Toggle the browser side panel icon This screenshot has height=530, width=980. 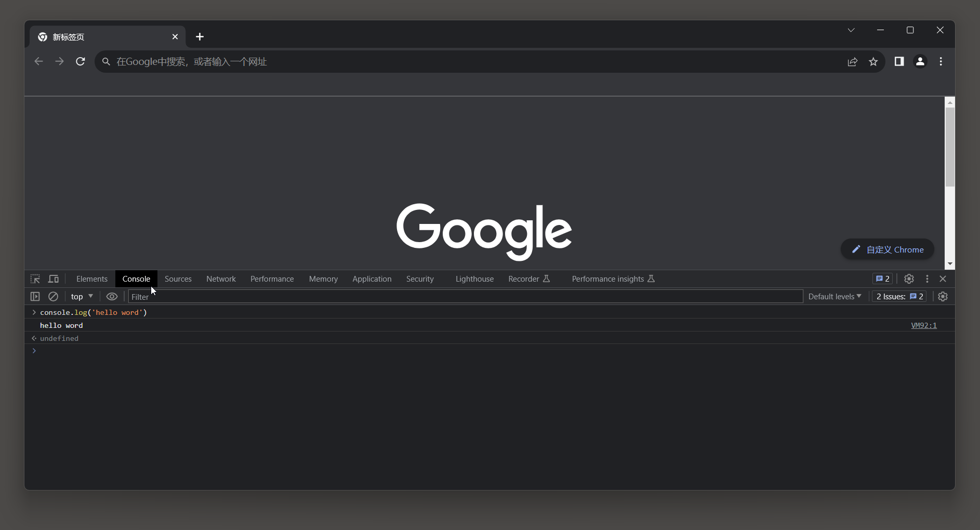tap(899, 61)
